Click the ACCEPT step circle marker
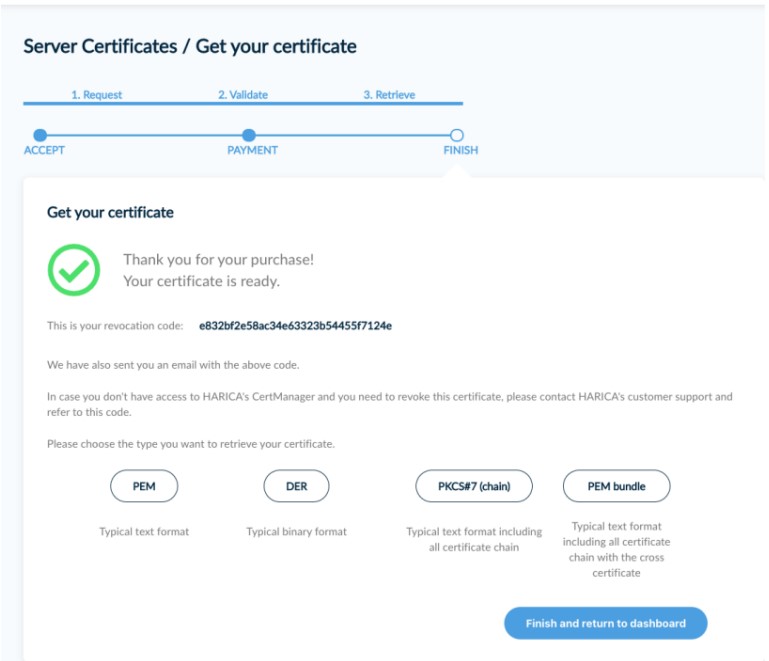The width and height of the screenshot is (769, 661). pyautogui.click(x=40, y=135)
